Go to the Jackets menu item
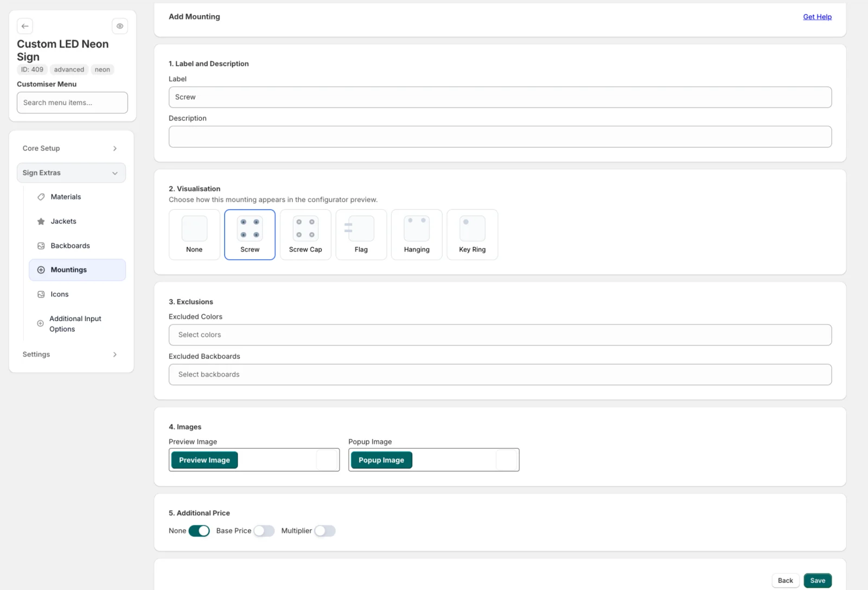 click(77, 221)
